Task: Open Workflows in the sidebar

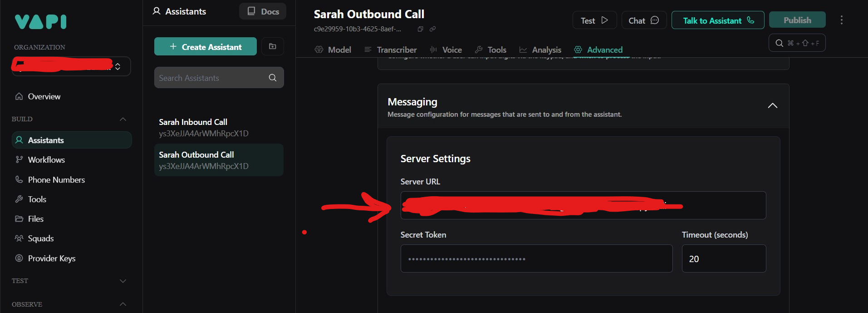Action: pos(46,160)
